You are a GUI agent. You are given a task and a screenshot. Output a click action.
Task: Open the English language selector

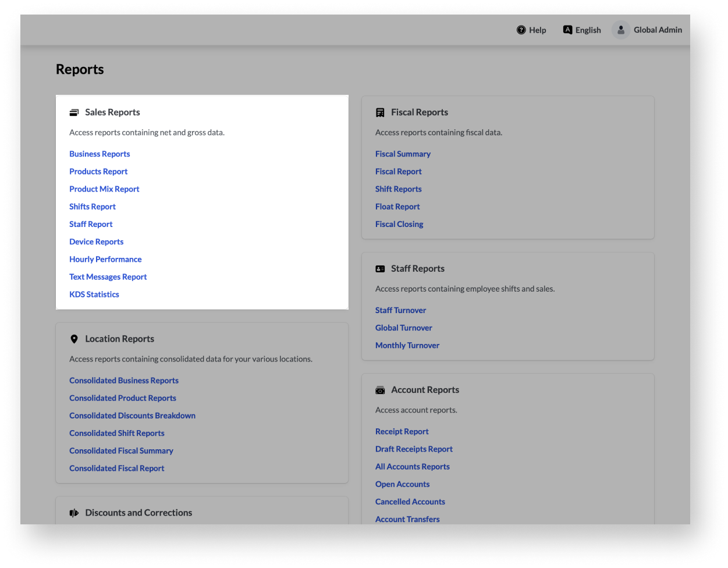click(582, 30)
